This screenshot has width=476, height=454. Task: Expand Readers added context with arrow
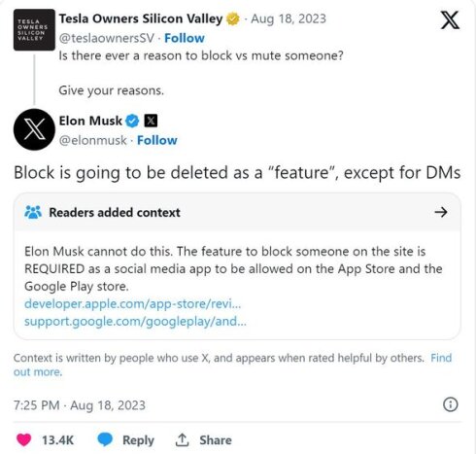pos(441,212)
